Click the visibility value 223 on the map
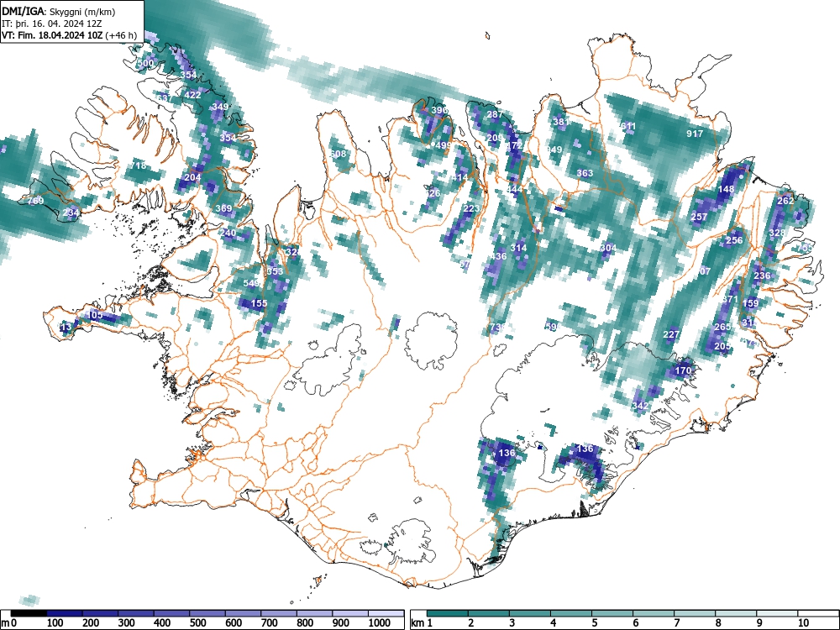The width and height of the screenshot is (840, 630). tap(471, 208)
